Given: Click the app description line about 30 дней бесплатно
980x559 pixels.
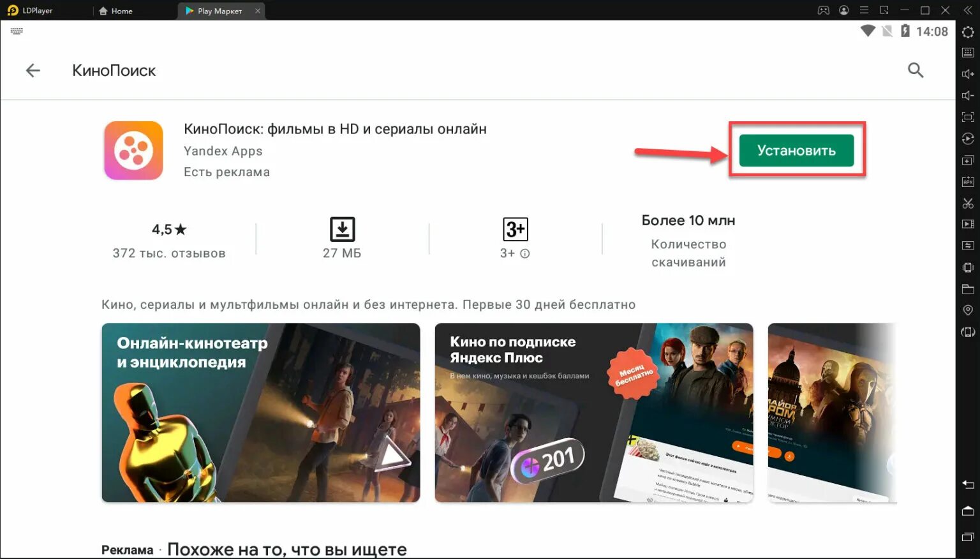Looking at the screenshot, I should [368, 304].
